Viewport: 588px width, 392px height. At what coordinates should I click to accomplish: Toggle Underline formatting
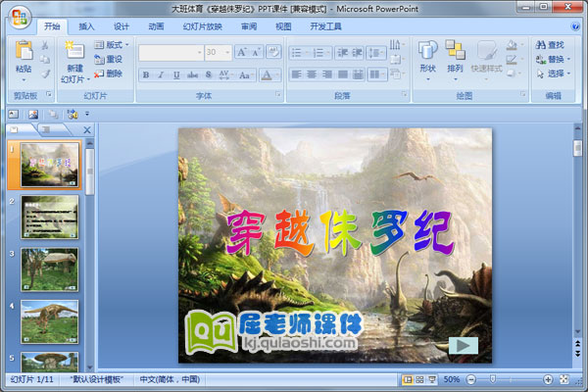pos(177,74)
